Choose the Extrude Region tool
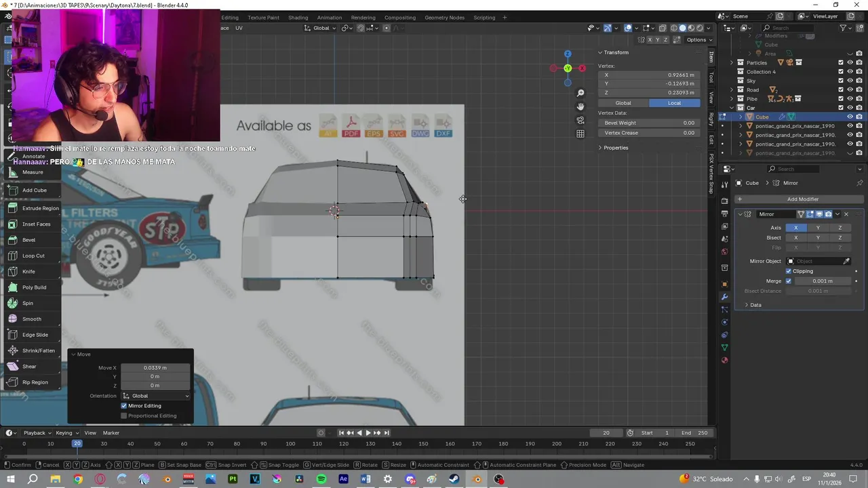 (x=39, y=208)
